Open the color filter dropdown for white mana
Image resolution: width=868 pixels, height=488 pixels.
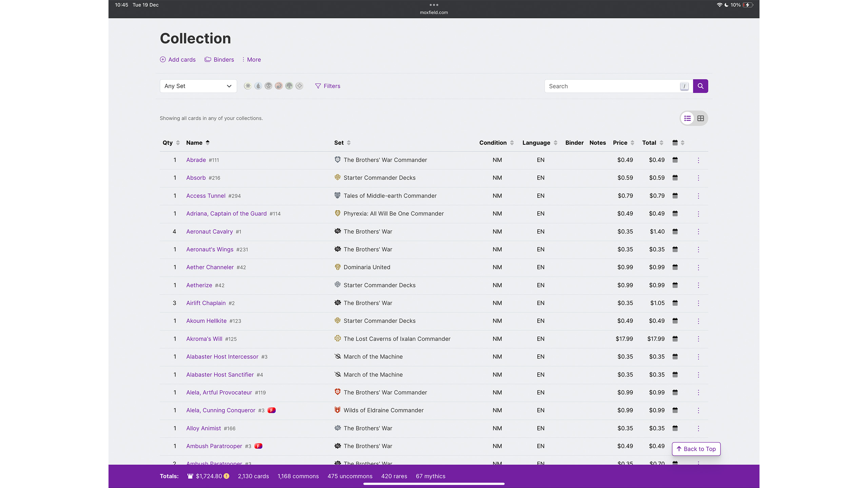[x=248, y=86]
